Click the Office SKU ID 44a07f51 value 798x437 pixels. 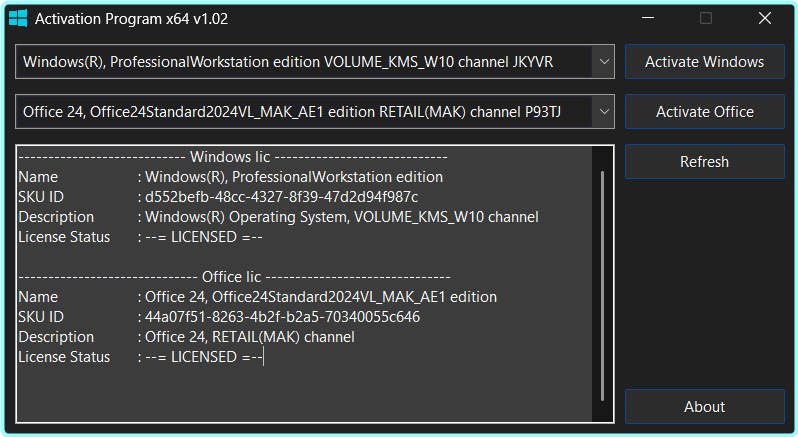point(282,317)
